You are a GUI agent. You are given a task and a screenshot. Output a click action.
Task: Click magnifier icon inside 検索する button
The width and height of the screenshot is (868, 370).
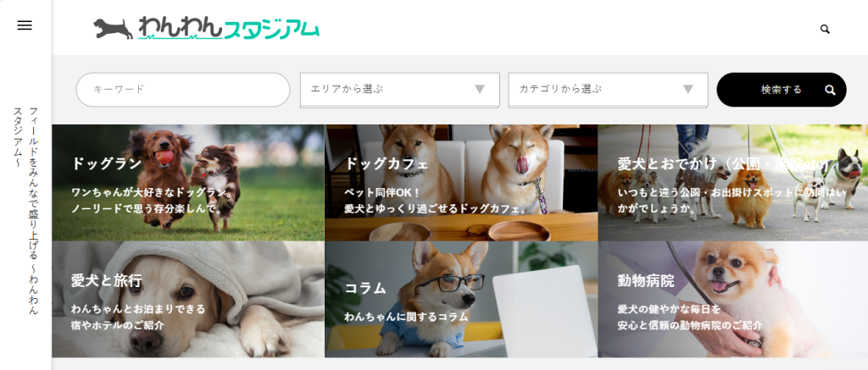(x=830, y=90)
